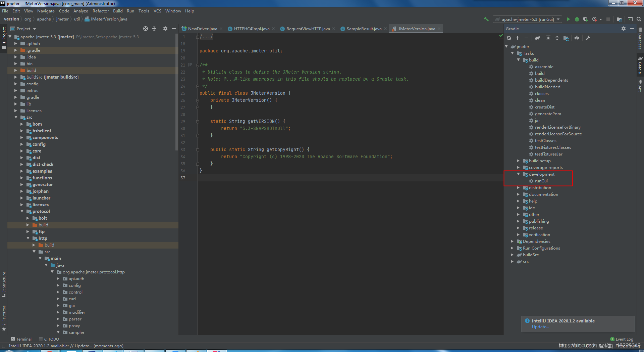Fold the getVERSION method on line 29
Image resolution: width=644 pixels, height=352 pixels.
(198, 121)
